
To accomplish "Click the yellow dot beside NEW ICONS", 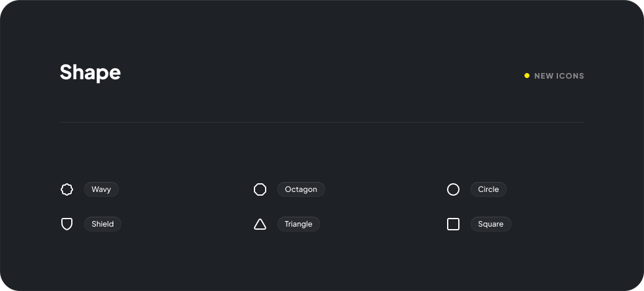I will 527,76.
